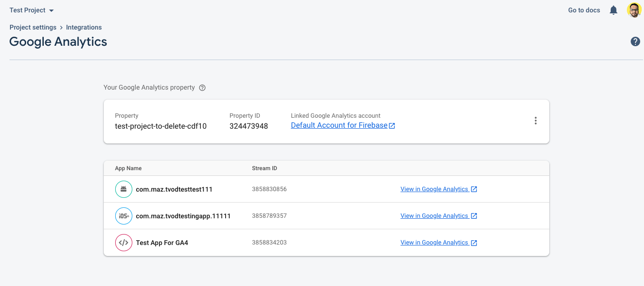Select Stream ID 3858830856
Image resolution: width=644 pixels, height=286 pixels.
(269, 189)
